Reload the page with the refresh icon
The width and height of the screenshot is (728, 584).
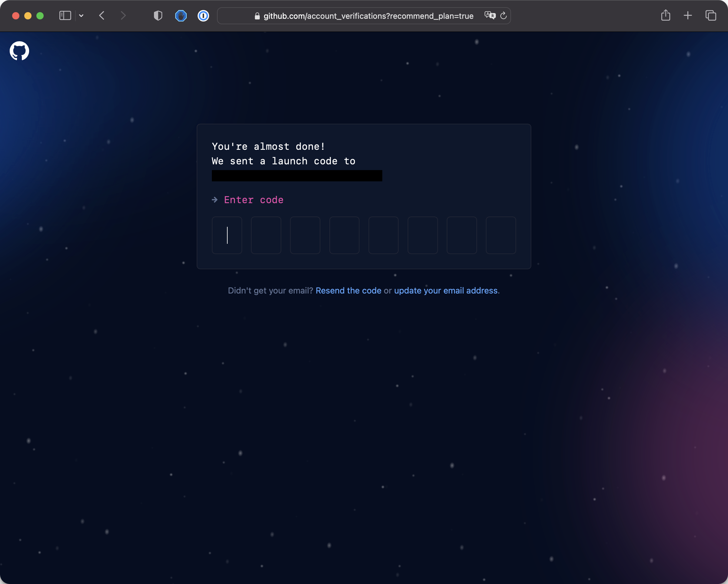(503, 15)
